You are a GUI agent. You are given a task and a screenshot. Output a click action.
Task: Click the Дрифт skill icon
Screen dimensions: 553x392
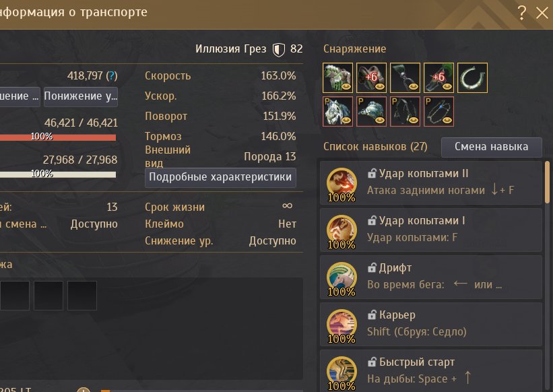(x=341, y=277)
